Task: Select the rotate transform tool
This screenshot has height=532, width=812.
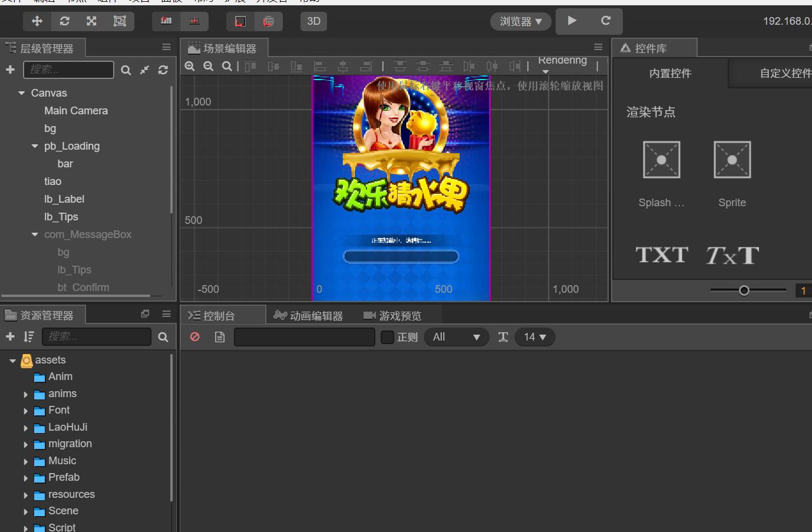Action: coord(65,21)
